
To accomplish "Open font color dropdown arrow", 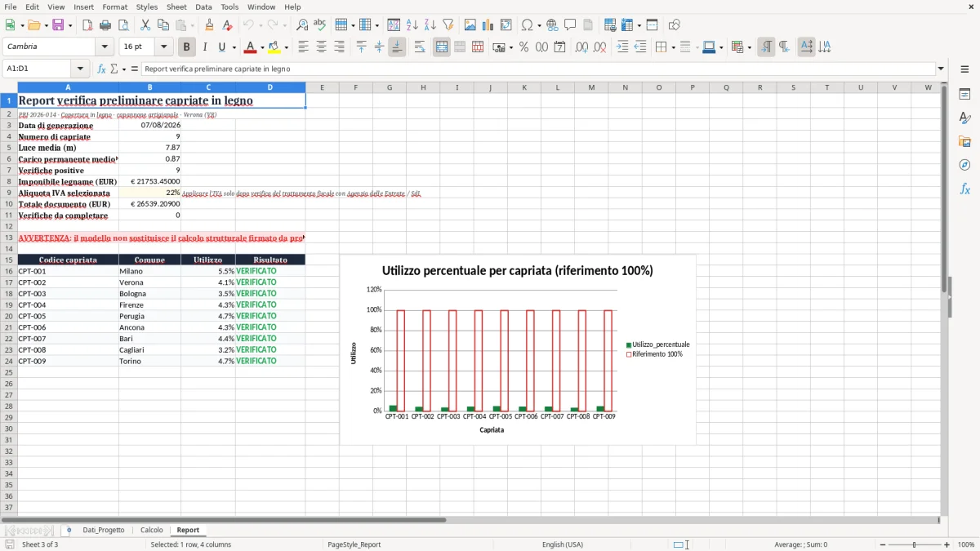I will [261, 47].
